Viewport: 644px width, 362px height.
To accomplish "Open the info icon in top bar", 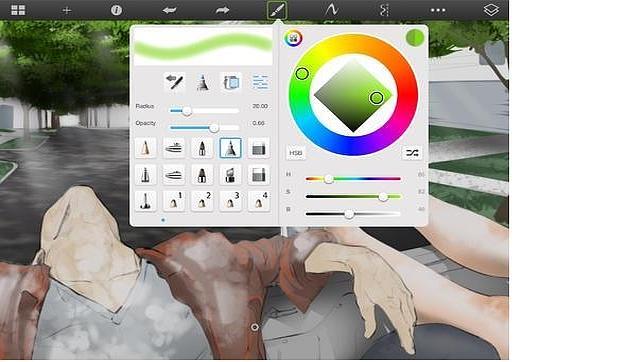I will pos(116,10).
